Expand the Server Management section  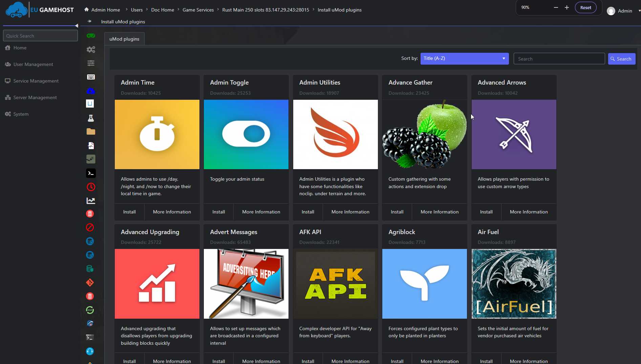click(x=35, y=97)
